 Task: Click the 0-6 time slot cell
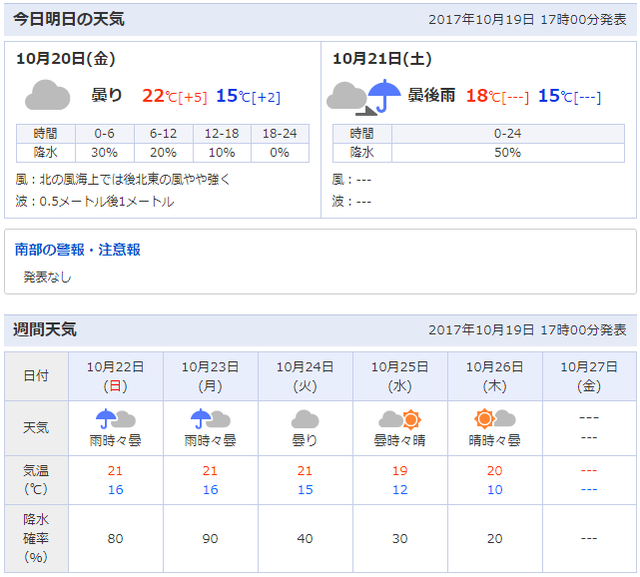(x=104, y=133)
